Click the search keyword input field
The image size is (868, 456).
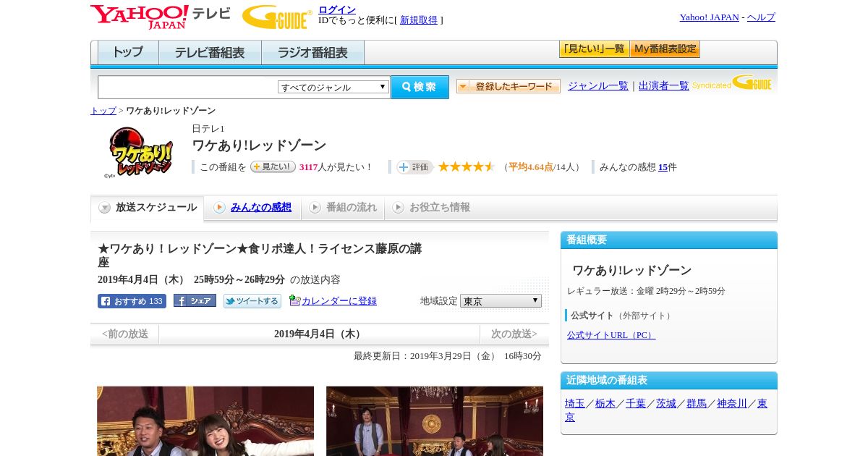tap(187, 87)
